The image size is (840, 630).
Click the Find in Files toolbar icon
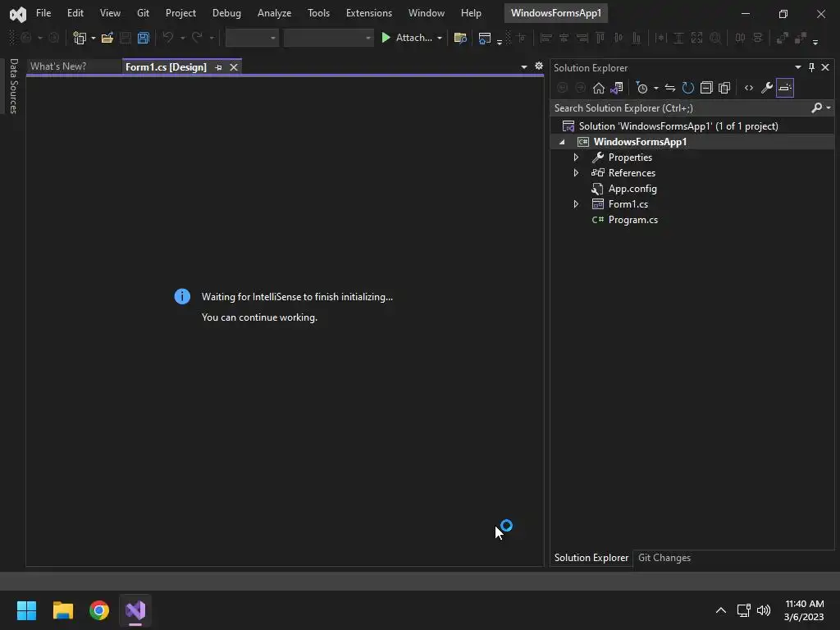pyautogui.click(x=459, y=38)
